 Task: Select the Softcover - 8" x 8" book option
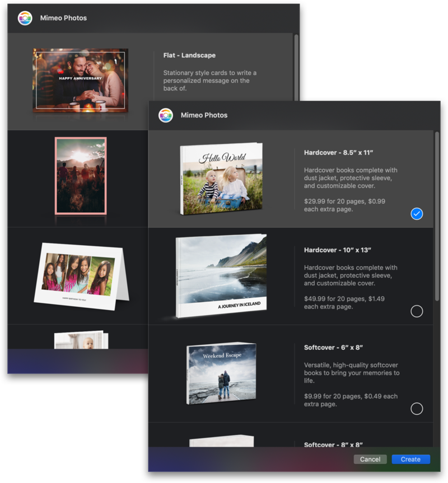(x=333, y=444)
